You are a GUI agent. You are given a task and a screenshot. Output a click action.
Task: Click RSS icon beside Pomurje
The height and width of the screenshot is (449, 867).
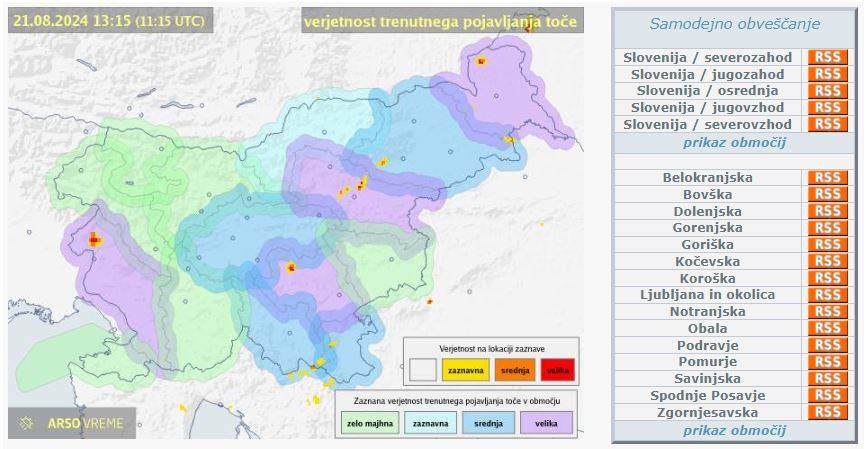(827, 362)
